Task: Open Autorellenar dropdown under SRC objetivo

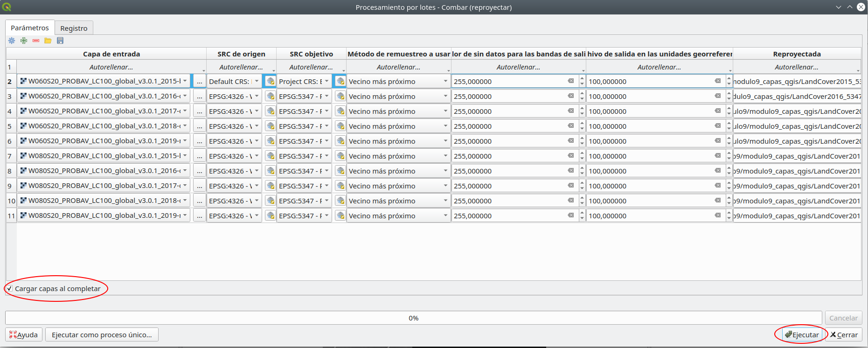Action: tap(311, 67)
